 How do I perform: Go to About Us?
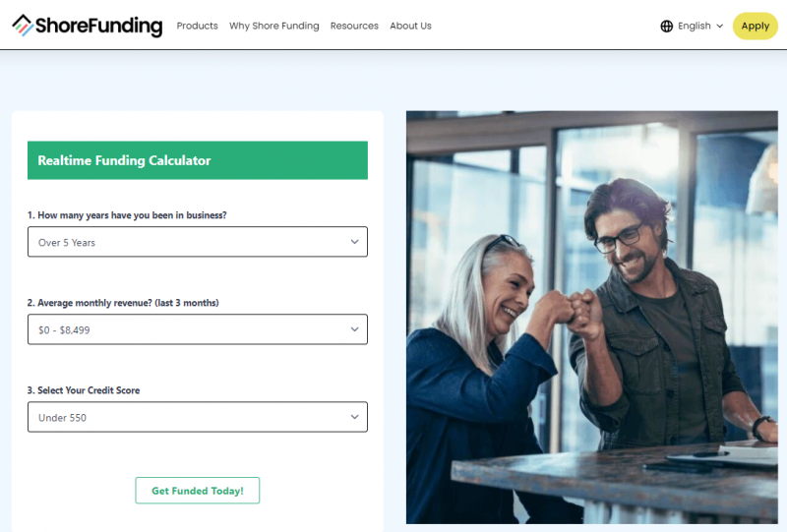[410, 26]
